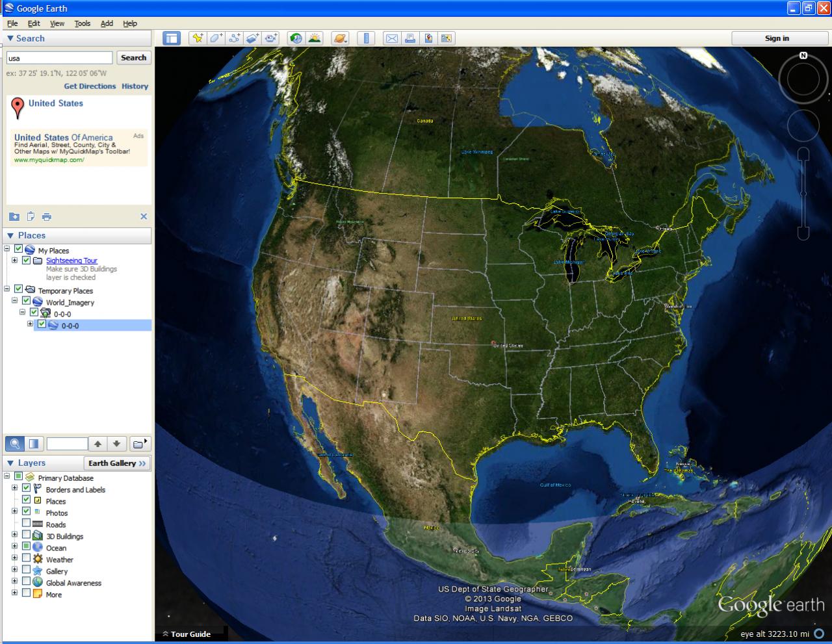Collapse the Temporary Places tree
This screenshot has width=832, height=644.
click(x=5, y=290)
